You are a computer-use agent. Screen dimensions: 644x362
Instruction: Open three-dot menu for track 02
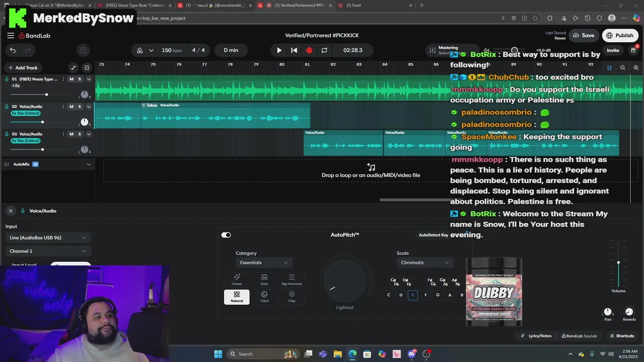coord(63,107)
